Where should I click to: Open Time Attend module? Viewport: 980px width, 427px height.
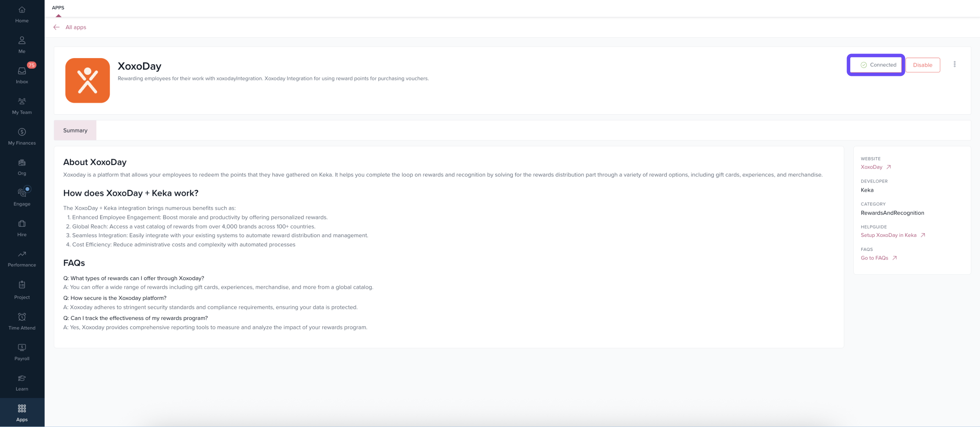(x=22, y=321)
